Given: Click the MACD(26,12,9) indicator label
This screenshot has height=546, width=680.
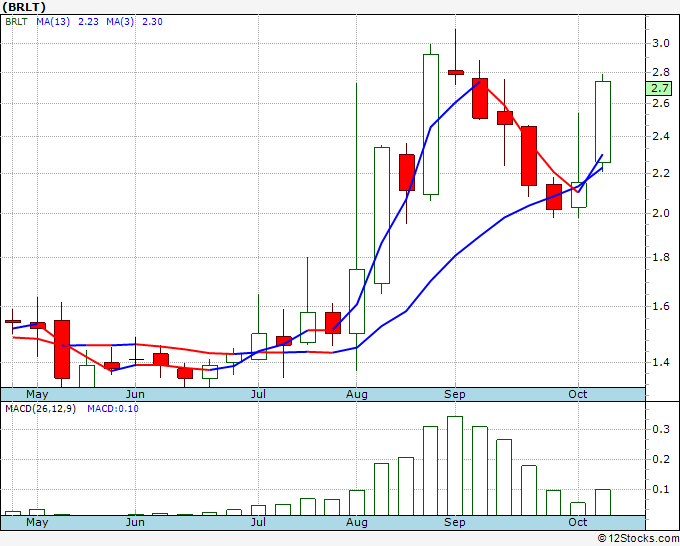Looking at the screenshot, I should point(40,409).
